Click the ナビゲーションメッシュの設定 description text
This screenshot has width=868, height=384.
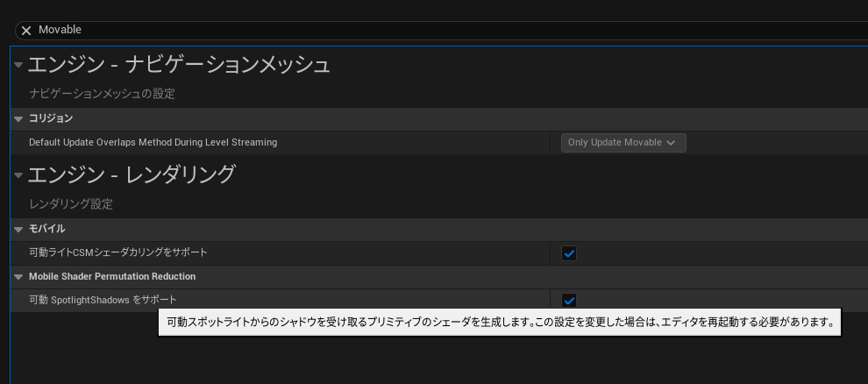(x=102, y=94)
